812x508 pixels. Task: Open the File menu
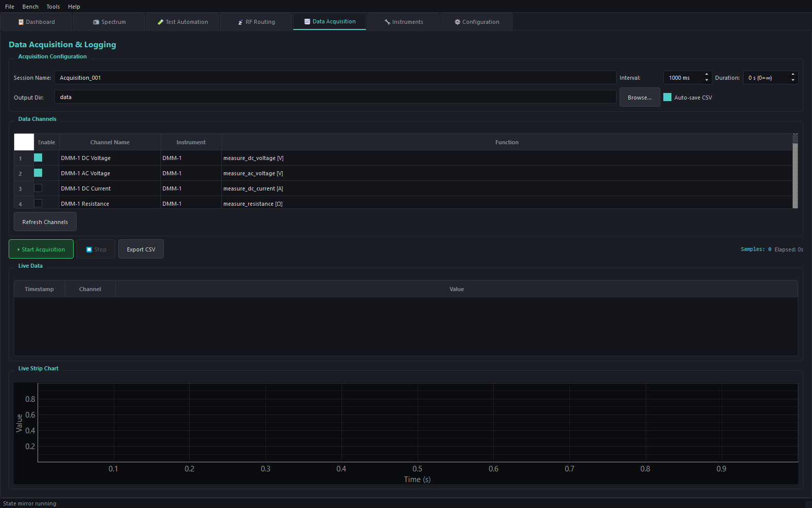pos(10,7)
